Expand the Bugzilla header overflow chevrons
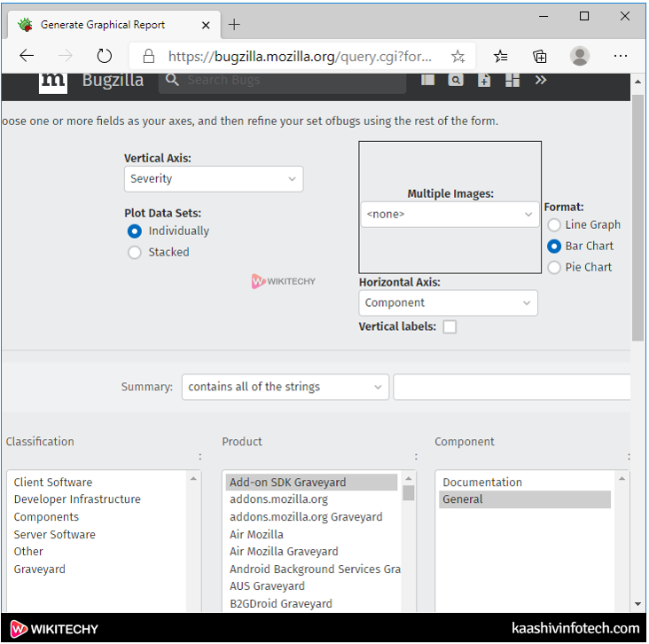This screenshot has width=649, height=644. click(x=541, y=80)
